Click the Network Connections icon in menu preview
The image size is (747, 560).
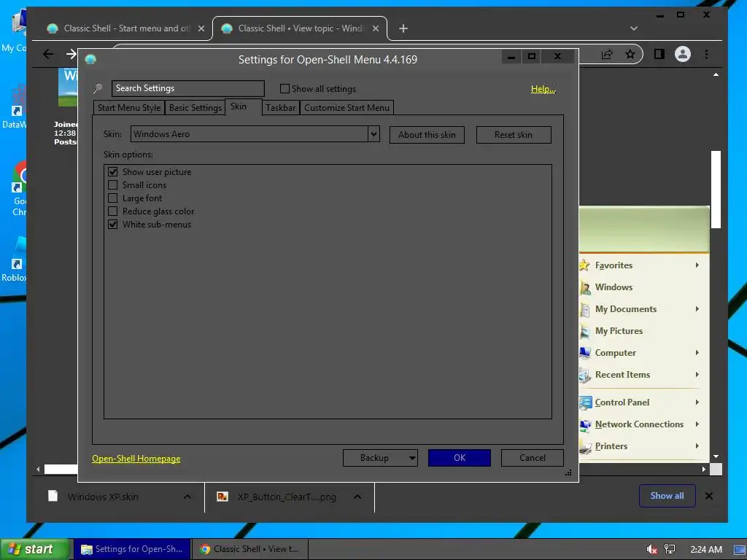[x=586, y=425]
